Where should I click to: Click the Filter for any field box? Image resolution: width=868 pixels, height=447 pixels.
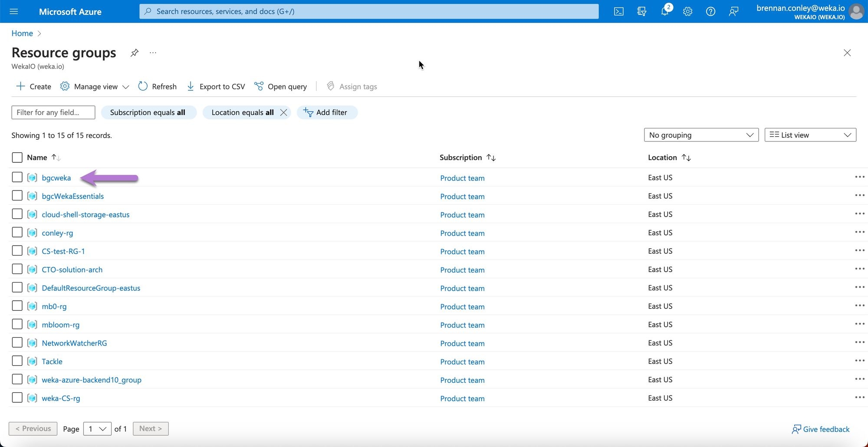pyautogui.click(x=53, y=112)
